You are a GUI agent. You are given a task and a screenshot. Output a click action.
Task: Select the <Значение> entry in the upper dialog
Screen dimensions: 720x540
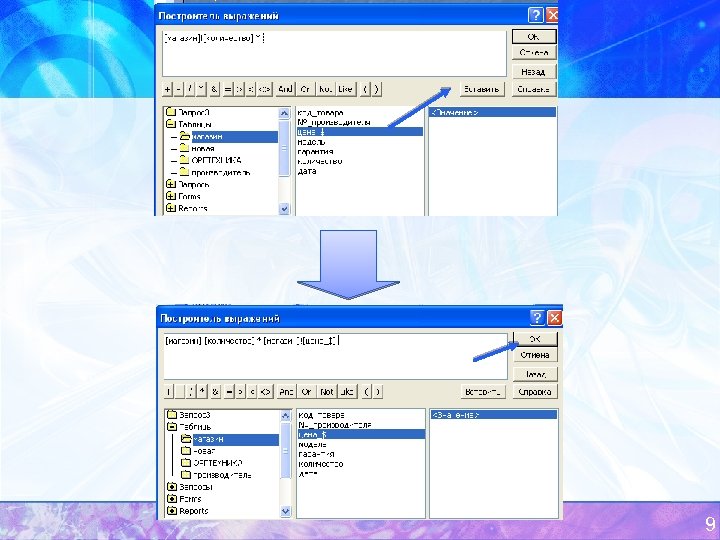tap(492, 112)
